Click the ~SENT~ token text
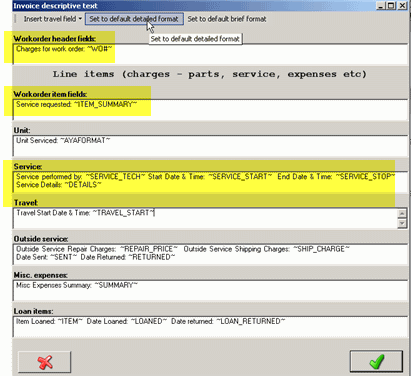Image resolution: width=411 pixels, height=376 pixels. coord(63,257)
